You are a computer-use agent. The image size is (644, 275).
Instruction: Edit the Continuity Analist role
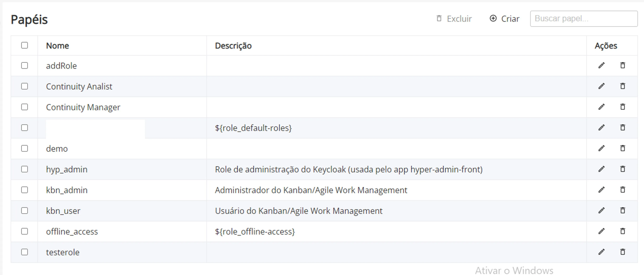point(602,86)
